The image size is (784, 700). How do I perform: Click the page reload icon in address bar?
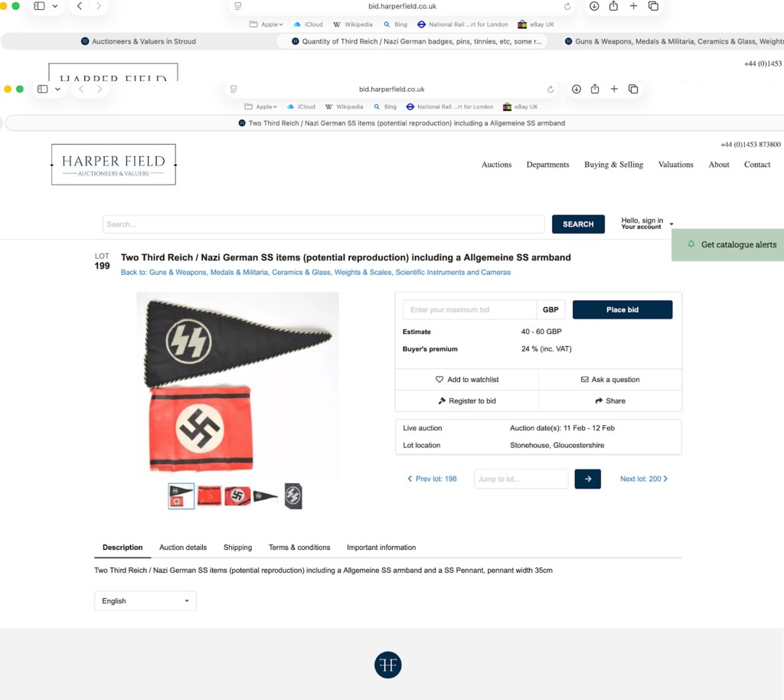tap(550, 90)
